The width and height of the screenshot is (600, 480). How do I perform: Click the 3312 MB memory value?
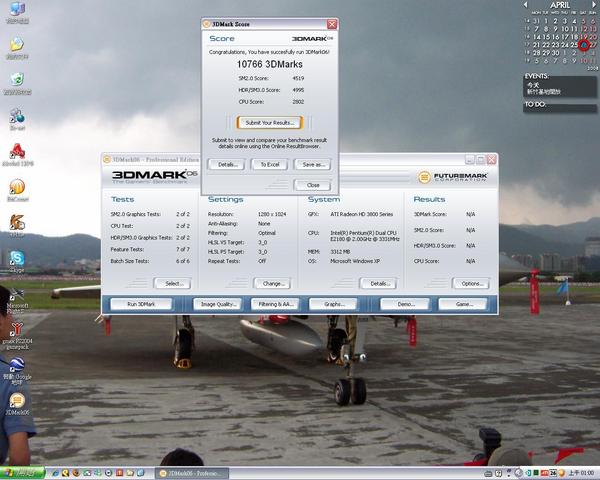340,252
